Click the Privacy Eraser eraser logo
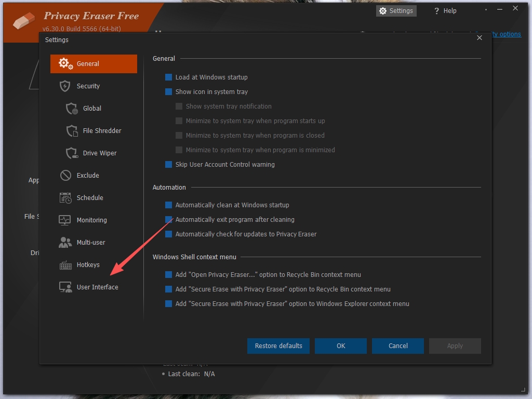 24,21
